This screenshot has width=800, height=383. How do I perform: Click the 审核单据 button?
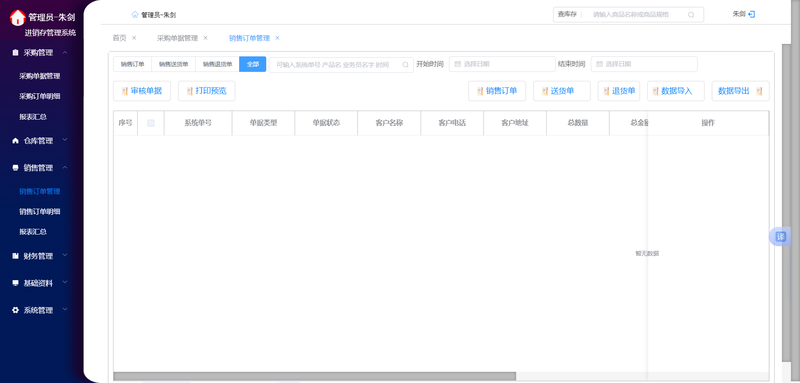[x=142, y=91]
